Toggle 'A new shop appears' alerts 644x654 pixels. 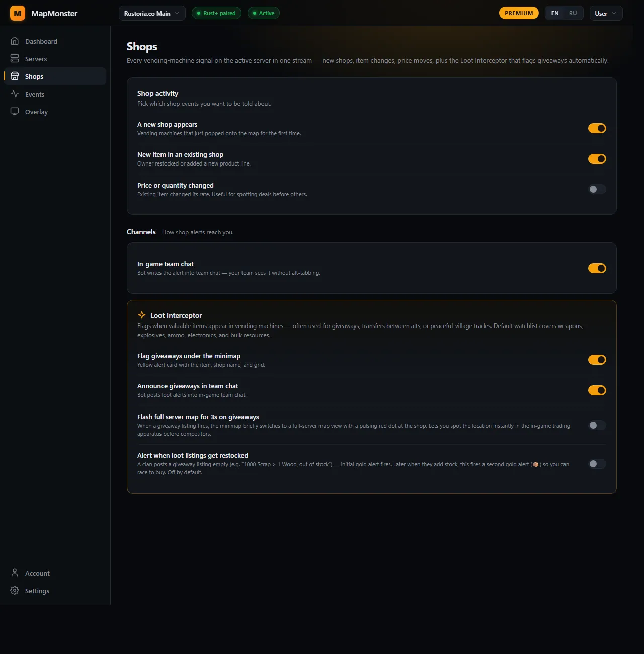[597, 128]
